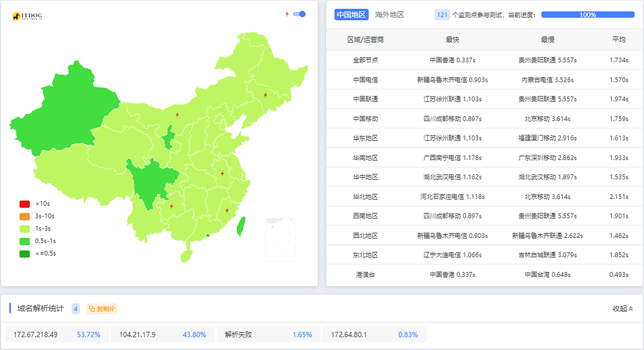The height and width of the screenshot is (350, 644).
Task: Click IP 172.64.80.1 entry
Action: [374, 334]
